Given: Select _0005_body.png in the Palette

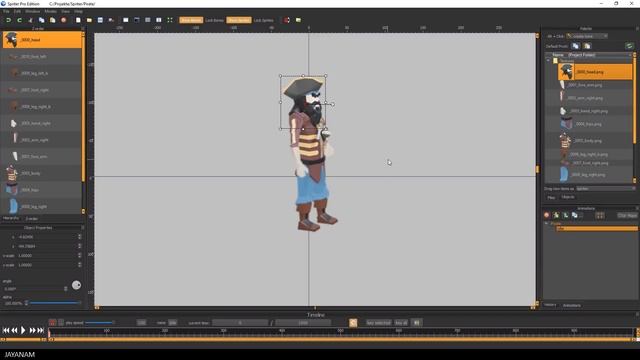Looking at the screenshot, I should click(595, 141).
